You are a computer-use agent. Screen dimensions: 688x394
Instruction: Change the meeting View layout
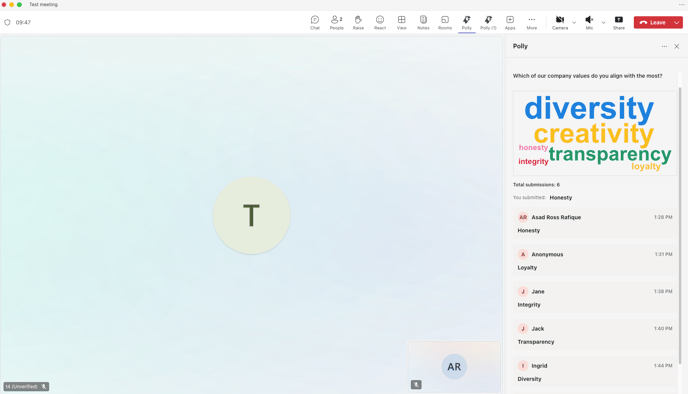pos(401,22)
